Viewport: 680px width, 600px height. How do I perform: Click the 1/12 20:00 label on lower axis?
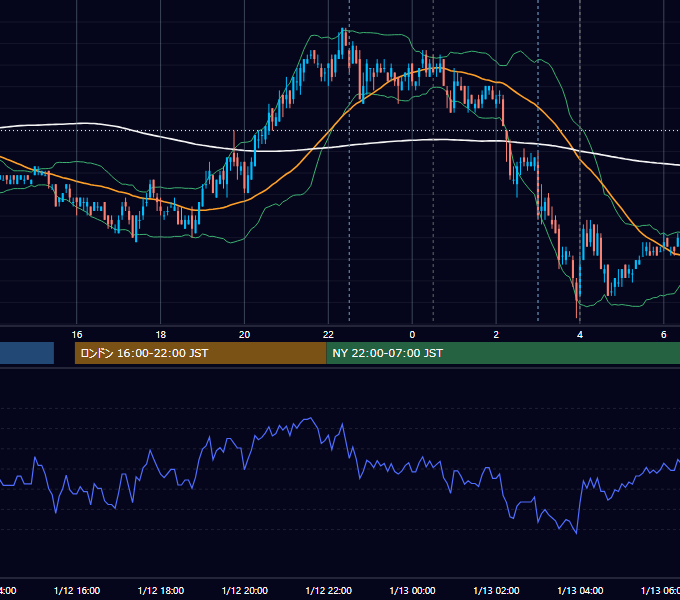click(245, 590)
